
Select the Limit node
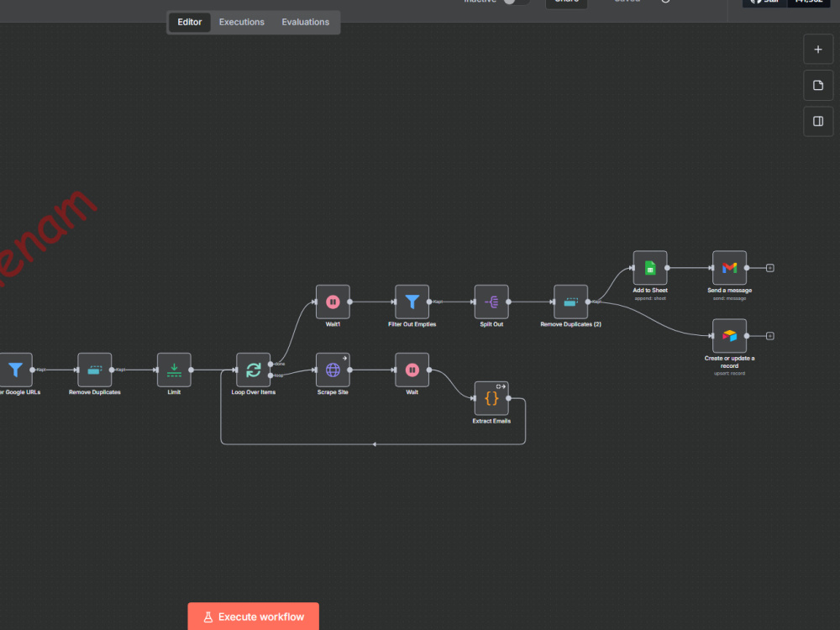coord(174,370)
